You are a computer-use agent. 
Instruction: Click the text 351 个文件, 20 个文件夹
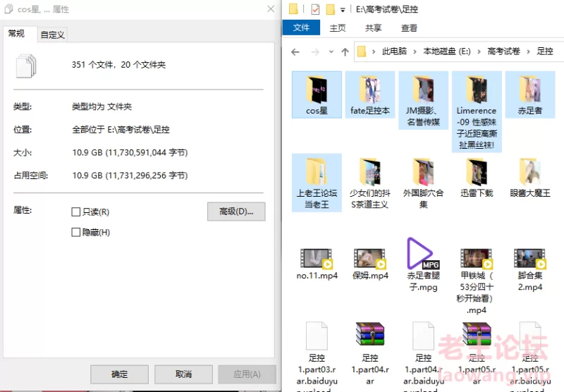point(118,65)
